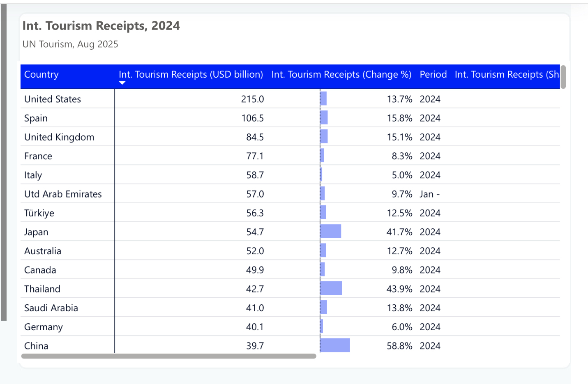Click Thailand's 43.9% change bar
Image resolution: width=588 pixels, height=384 pixels.
coord(331,288)
